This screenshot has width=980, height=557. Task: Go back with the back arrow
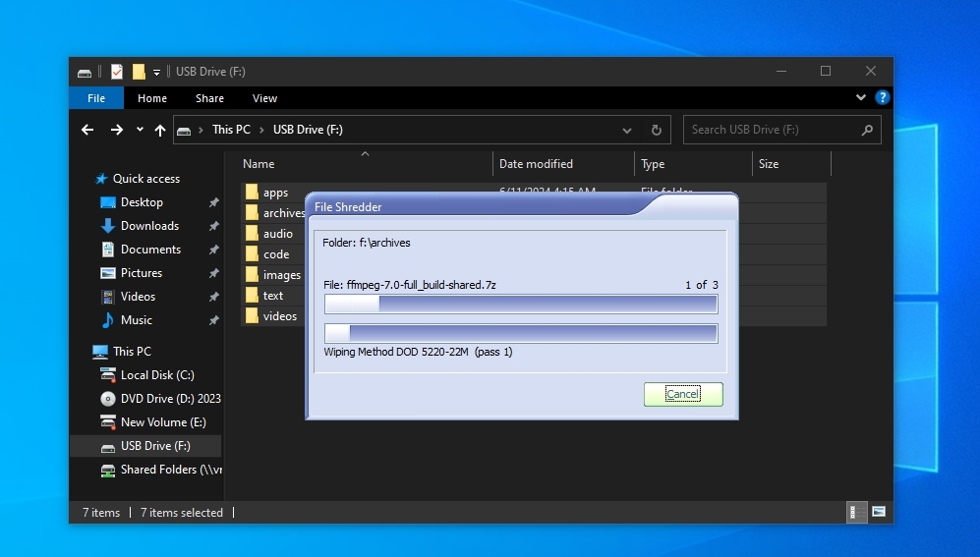(87, 130)
